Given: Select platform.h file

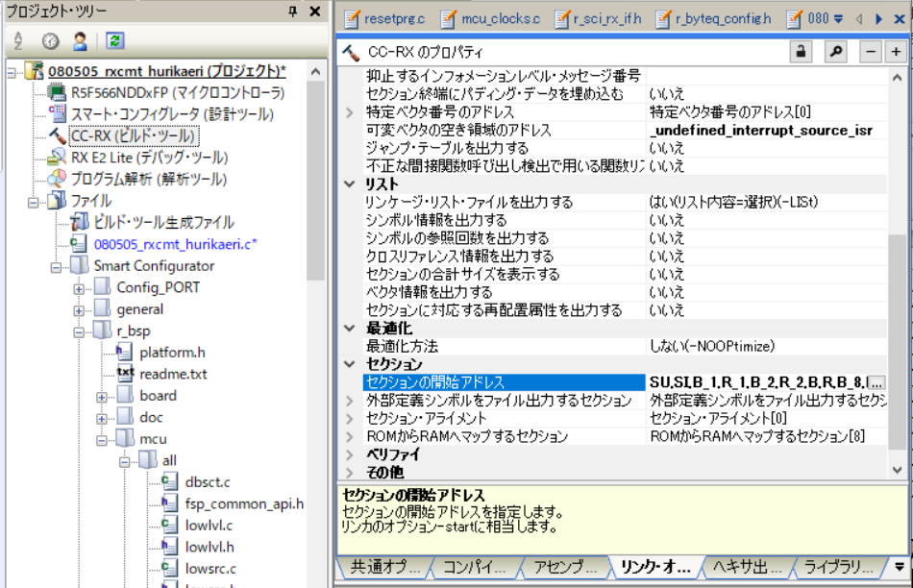Looking at the screenshot, I should point(172,353).
